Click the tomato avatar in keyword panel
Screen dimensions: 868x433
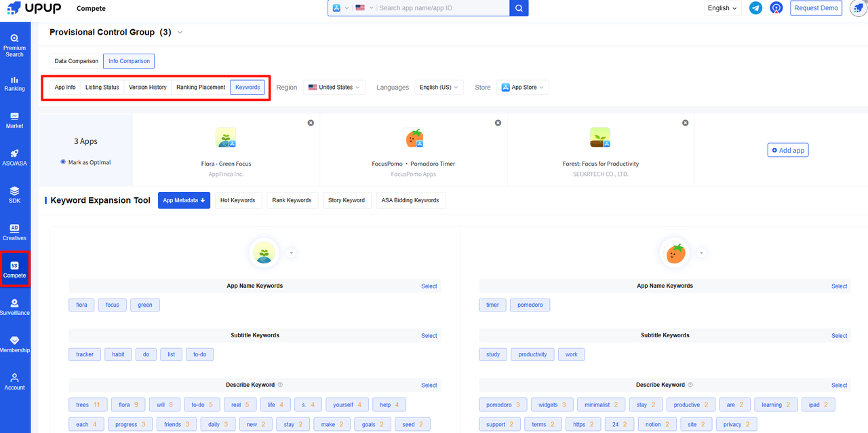(x=674, y=253)
